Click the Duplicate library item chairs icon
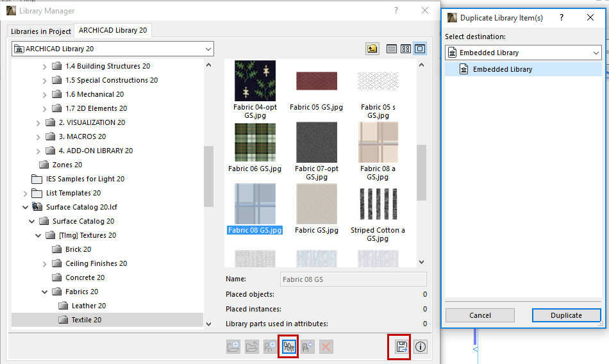The width and height of the screenshot is (609, 364). [288, 347]
